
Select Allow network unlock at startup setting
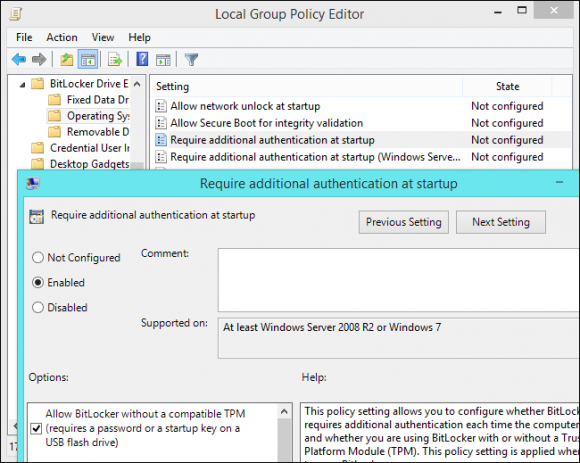click(x=245, y=106)
